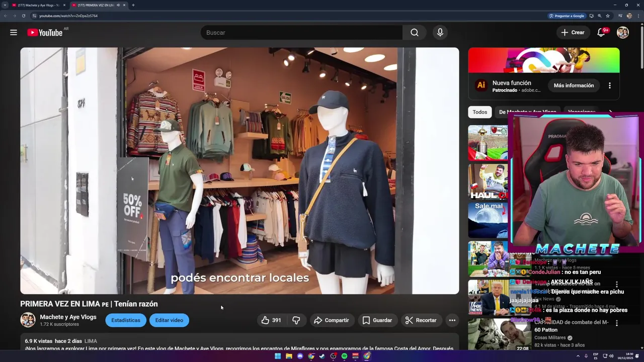Open the Crear upload menu
This screenshot has width=644, height=362.
pyautogui.click(x=573, y=33)
